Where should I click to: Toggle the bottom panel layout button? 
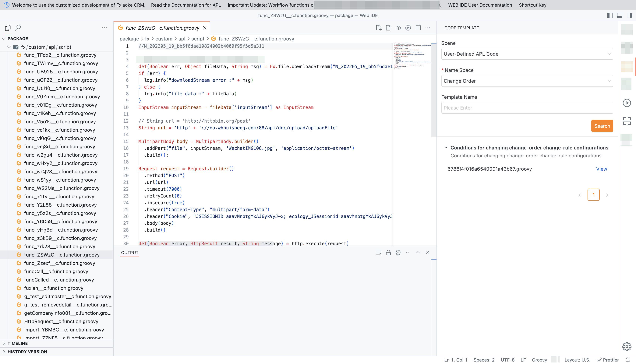tap(620, 15)
